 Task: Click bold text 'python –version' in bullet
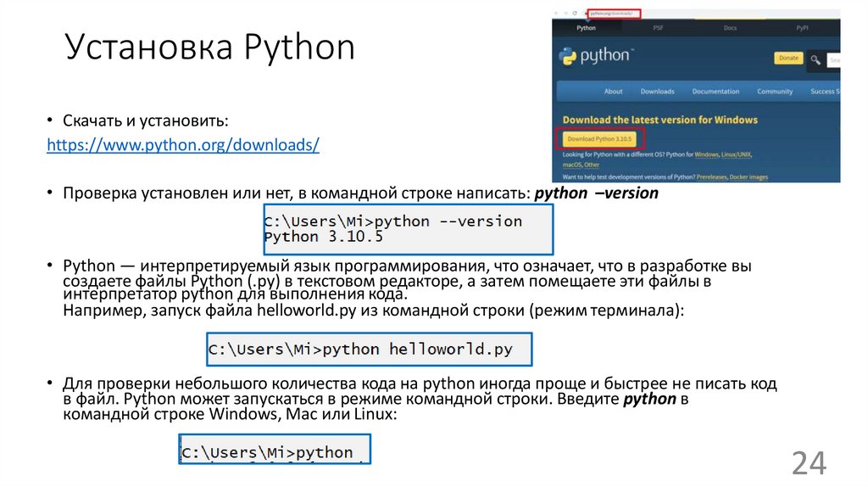tap(596, 193)
